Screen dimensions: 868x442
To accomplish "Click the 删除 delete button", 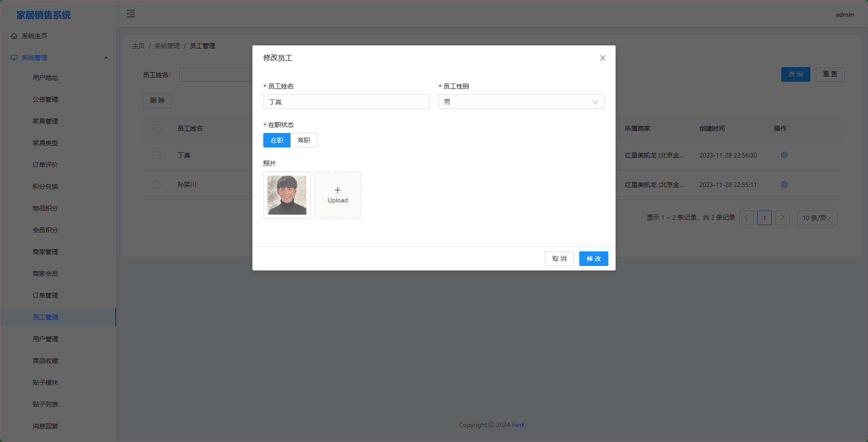I will click(158, 101).
